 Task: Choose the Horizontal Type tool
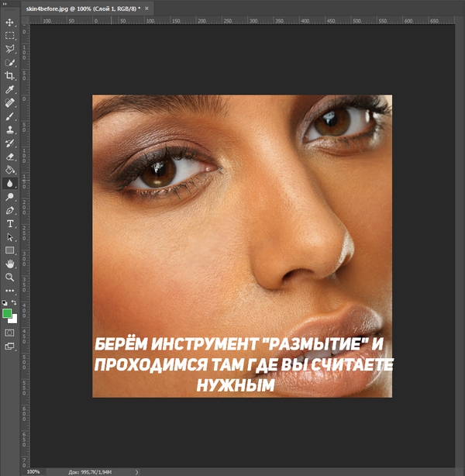click(10, 223)
